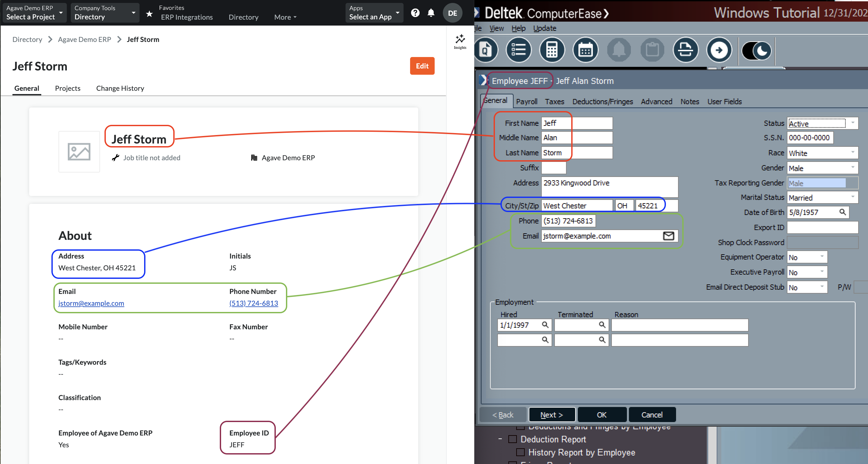Open Agave's help question mark icon
868x464 pixels.
(415, 13)
